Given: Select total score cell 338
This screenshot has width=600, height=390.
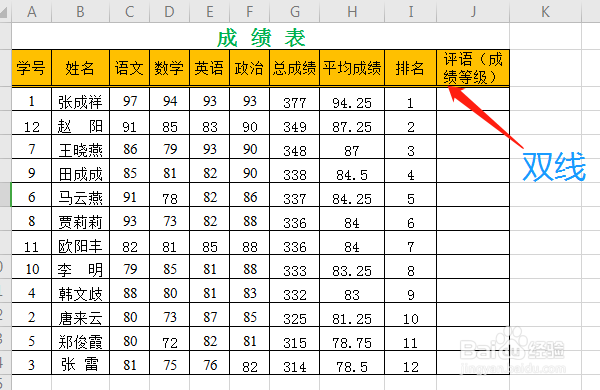Looking at the screenshot, I should coord(295,171).
